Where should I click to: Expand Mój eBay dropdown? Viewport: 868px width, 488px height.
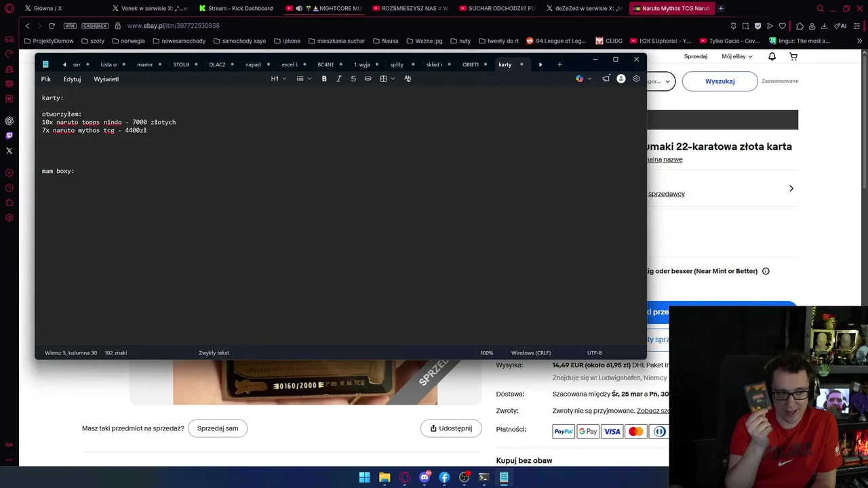point(736,56)
